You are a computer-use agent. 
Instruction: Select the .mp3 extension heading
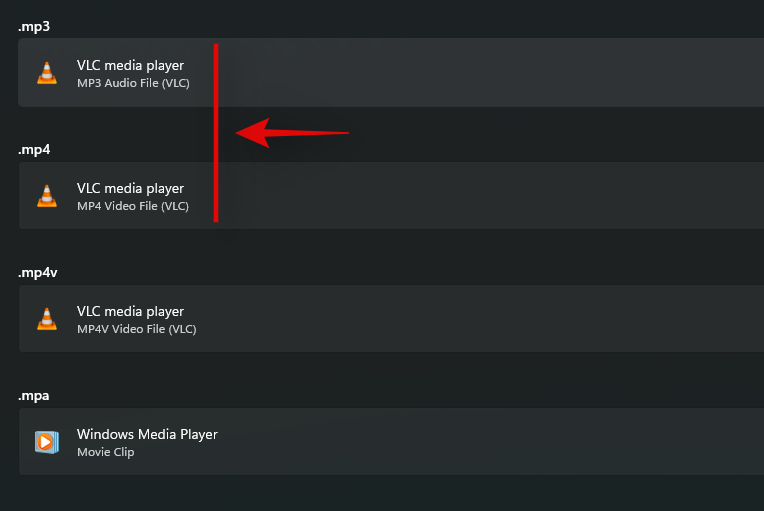tap(34, 26)
